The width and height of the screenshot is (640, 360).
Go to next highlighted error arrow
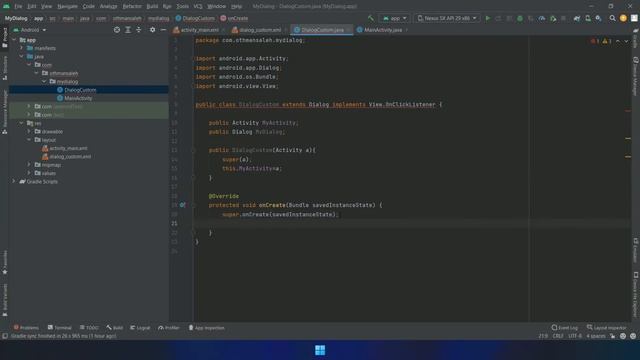click(x=626, y=41)
